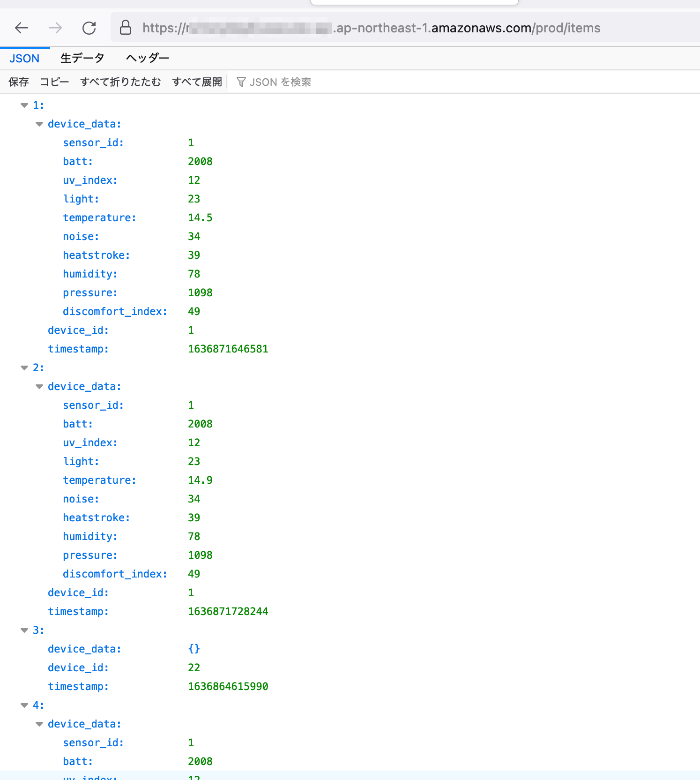Switch to the 生データ tab
Viewport: 700px width, 780px height.
click(x=82, y=58)
